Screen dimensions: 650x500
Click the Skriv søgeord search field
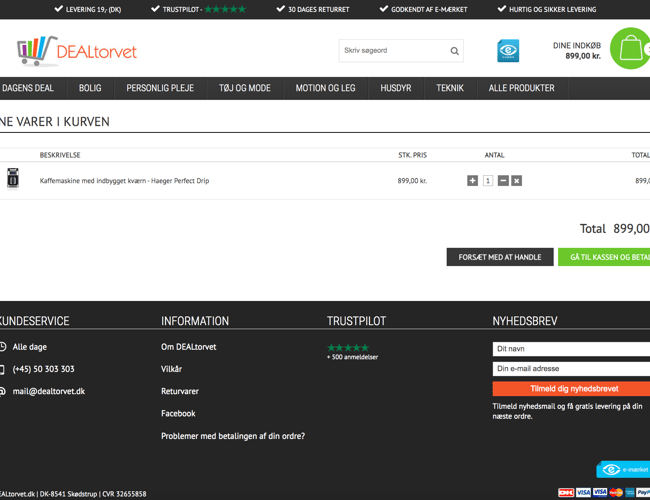click(392, 51)
